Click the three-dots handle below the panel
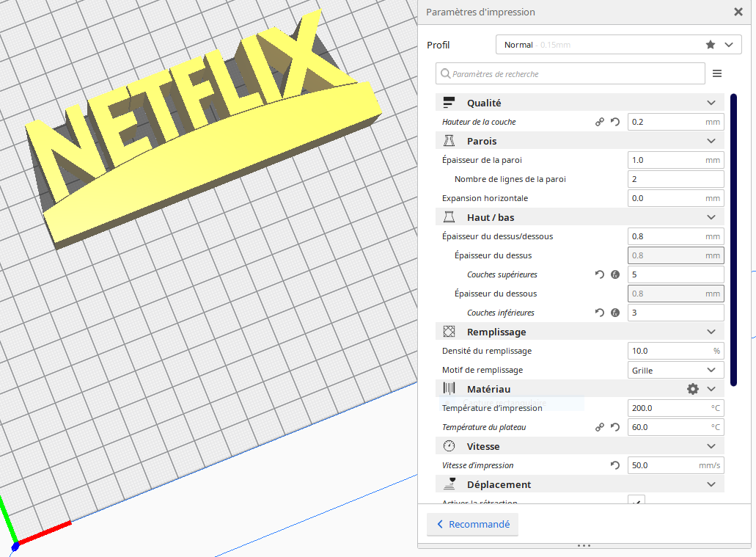 (584, 545)
